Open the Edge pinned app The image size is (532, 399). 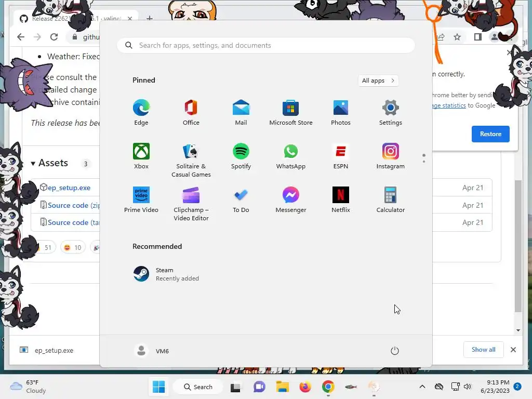[x=141, y=113]
